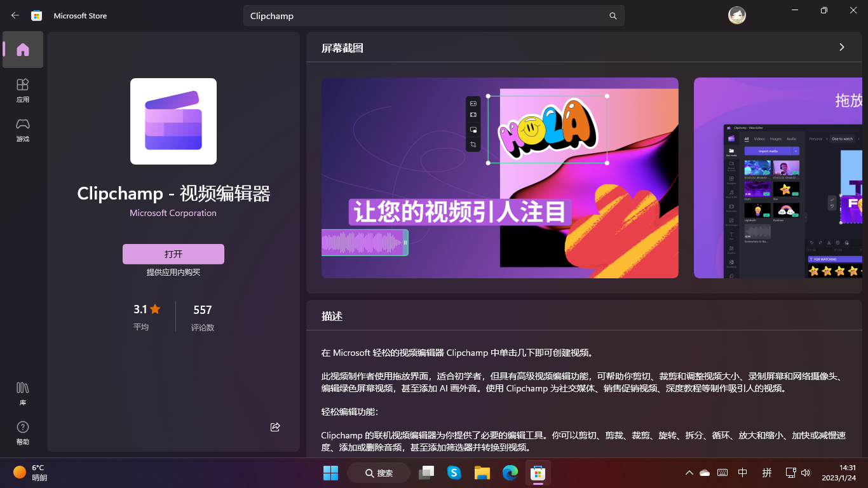The width and height of the screenshot is (868, 488).
Task: Open the weather widget showing 6°C
Action: pyautogui.click(x=31, y=473)
